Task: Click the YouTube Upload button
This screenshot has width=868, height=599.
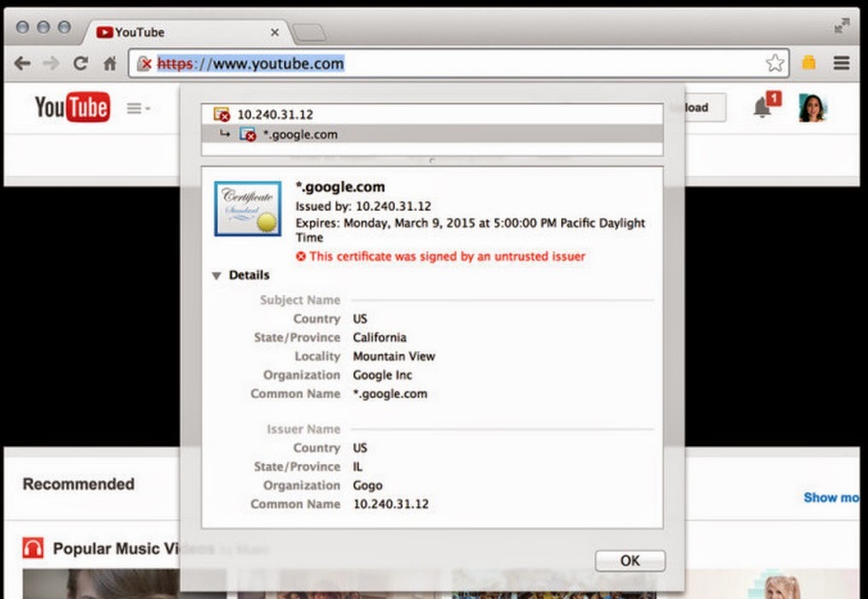Action: pyautogui.click(x=704, y=108)
